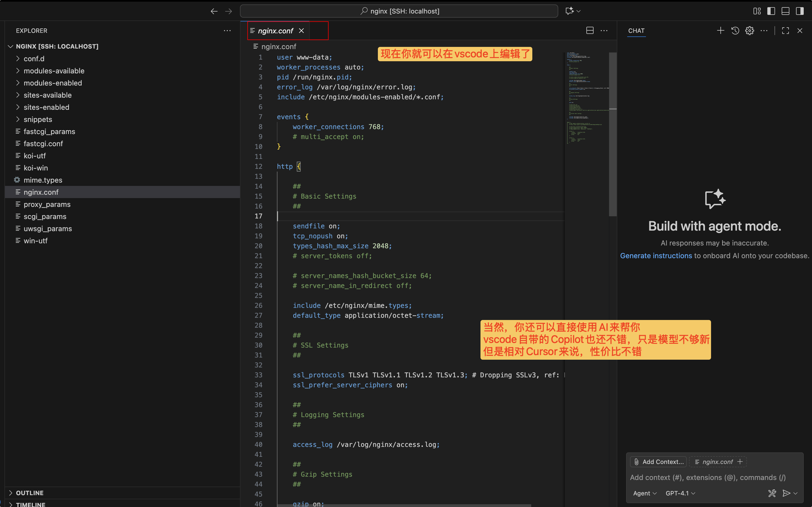Toggle the secondary sidebar visibility

point(800,11)
